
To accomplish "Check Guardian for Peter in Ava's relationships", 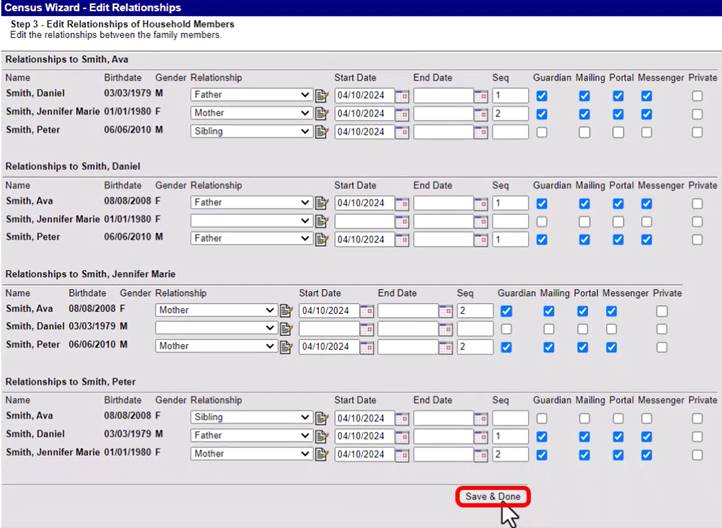I will point(542,132).
